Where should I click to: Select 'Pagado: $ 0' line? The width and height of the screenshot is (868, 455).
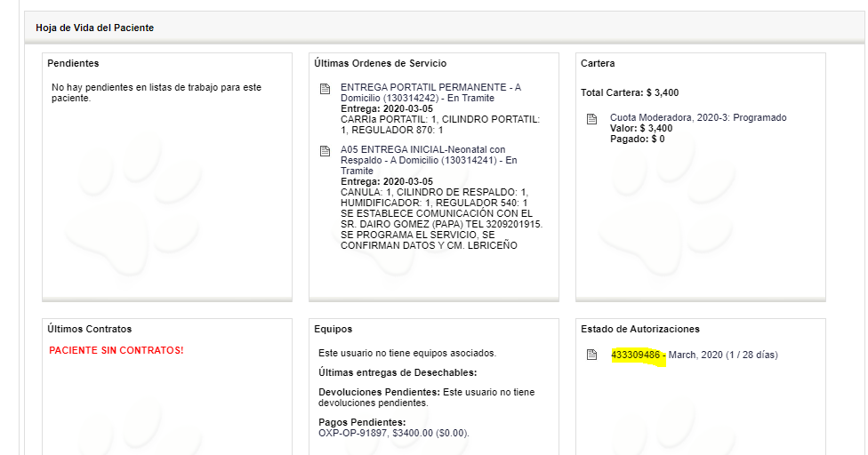[x=637, y=139]
